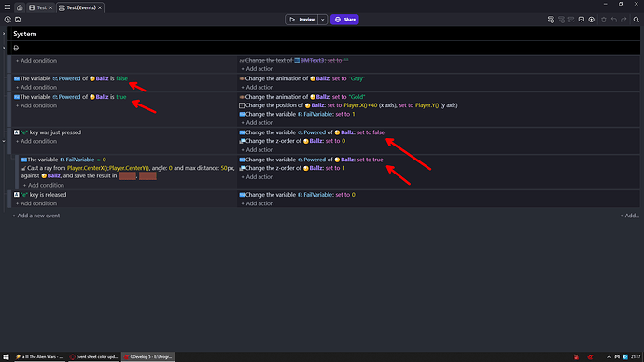This screenshot has width=644, height=362.
Task: Click the circular add-other-event toolbar icon
Action: click(x=592, y=20)
